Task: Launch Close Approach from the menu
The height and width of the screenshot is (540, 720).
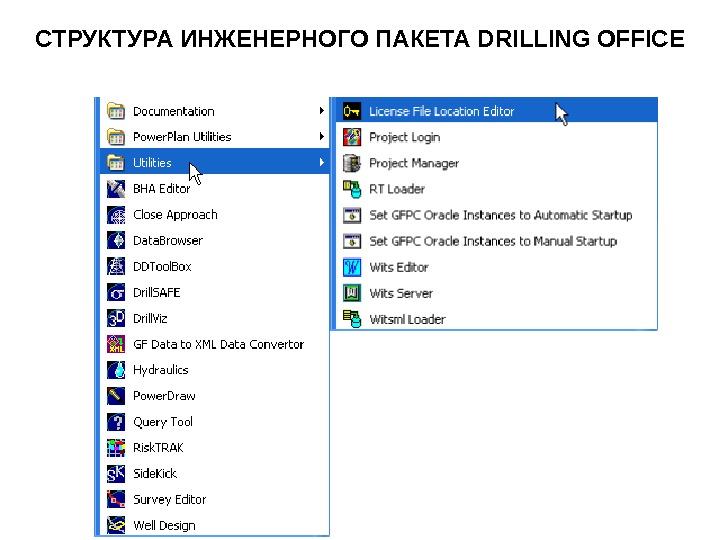Action: pyautogui.click(x=214, y=214)
